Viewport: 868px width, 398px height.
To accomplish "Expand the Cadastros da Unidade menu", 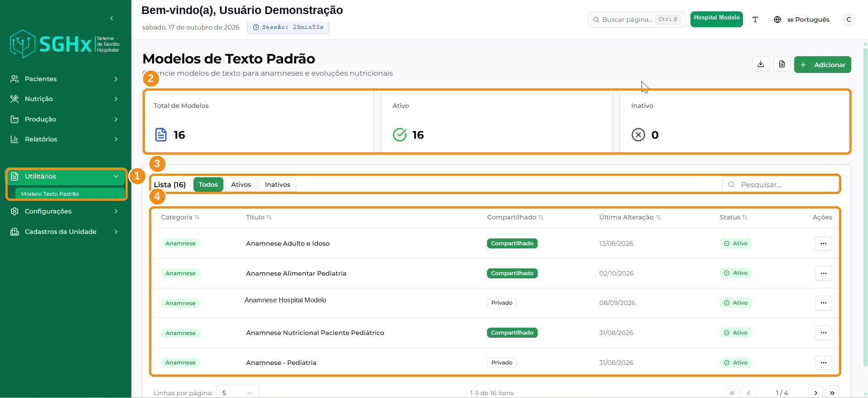I will click(65, 232).
